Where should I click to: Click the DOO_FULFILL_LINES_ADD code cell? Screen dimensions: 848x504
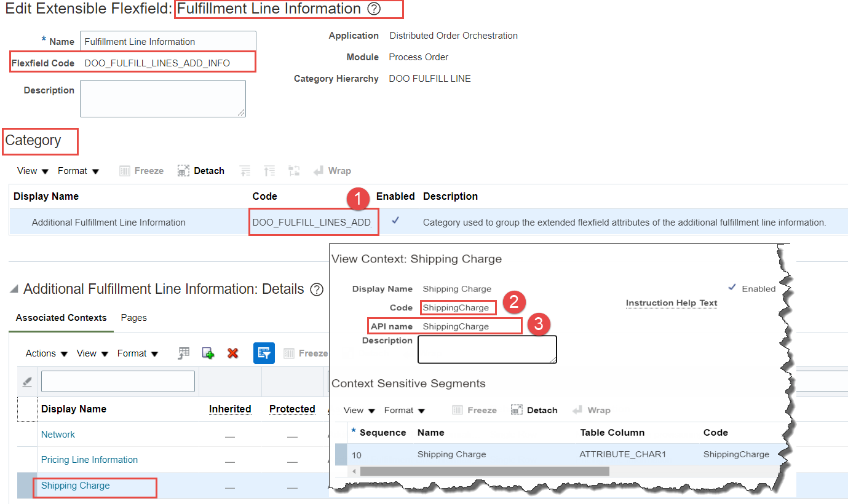click(x=312, y=222)
